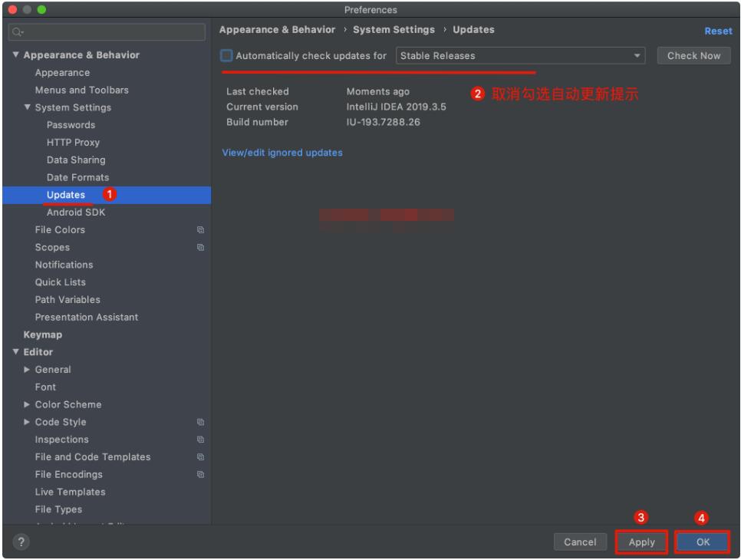Open View/edit ignored updates link
This screenshot has width=741, height=560.
click(x=282, y=153)
